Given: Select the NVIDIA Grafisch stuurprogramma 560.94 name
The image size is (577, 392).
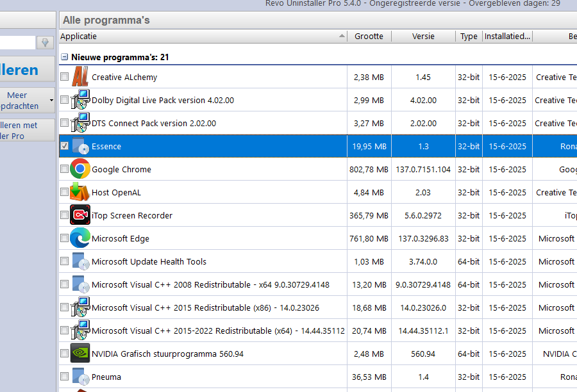Looking at the screenshot, I should (x=167, y=354).
